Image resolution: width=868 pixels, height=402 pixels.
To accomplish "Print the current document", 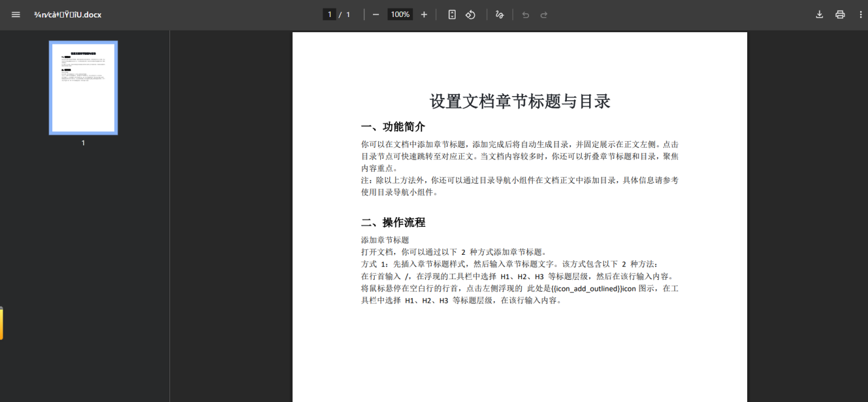I will (841, 14).
